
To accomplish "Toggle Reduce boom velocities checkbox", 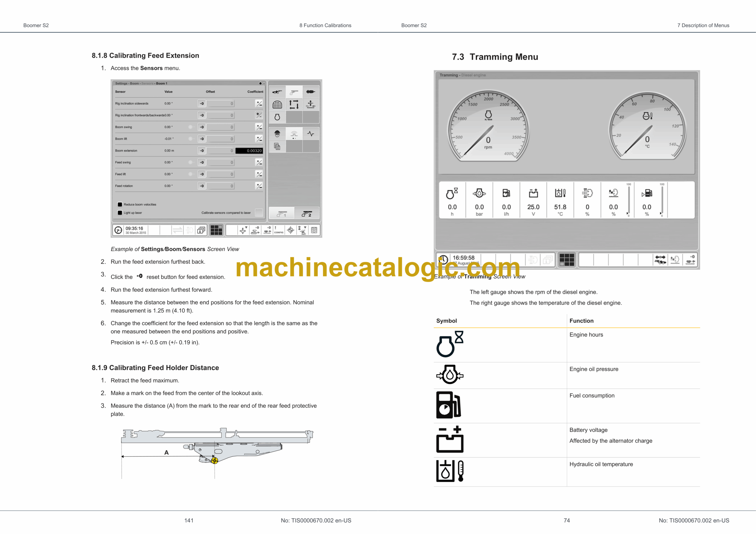I will (120, 204).
